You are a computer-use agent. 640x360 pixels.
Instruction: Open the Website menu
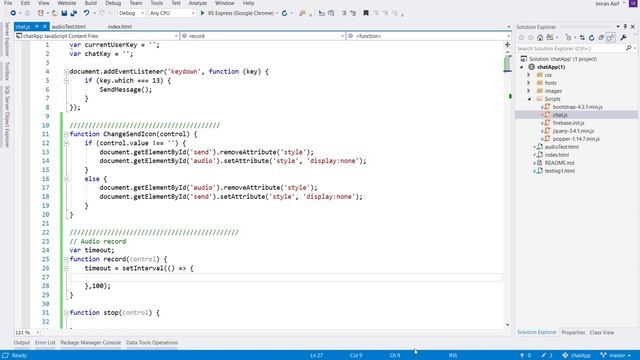pos(67,3)
